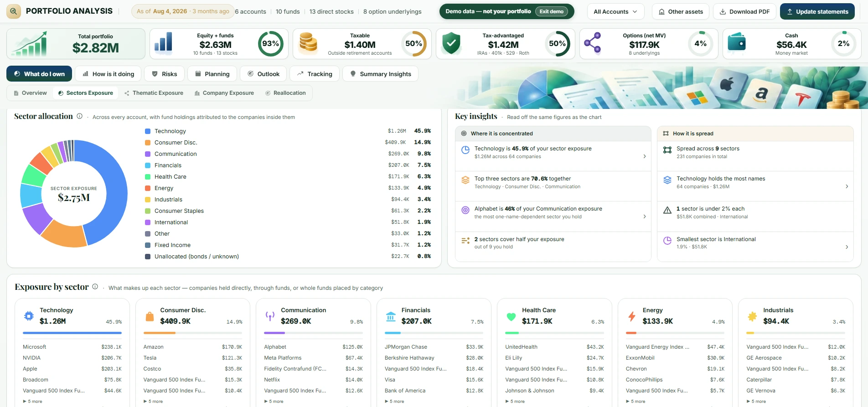Click the Technology sector chip icon

29,316
